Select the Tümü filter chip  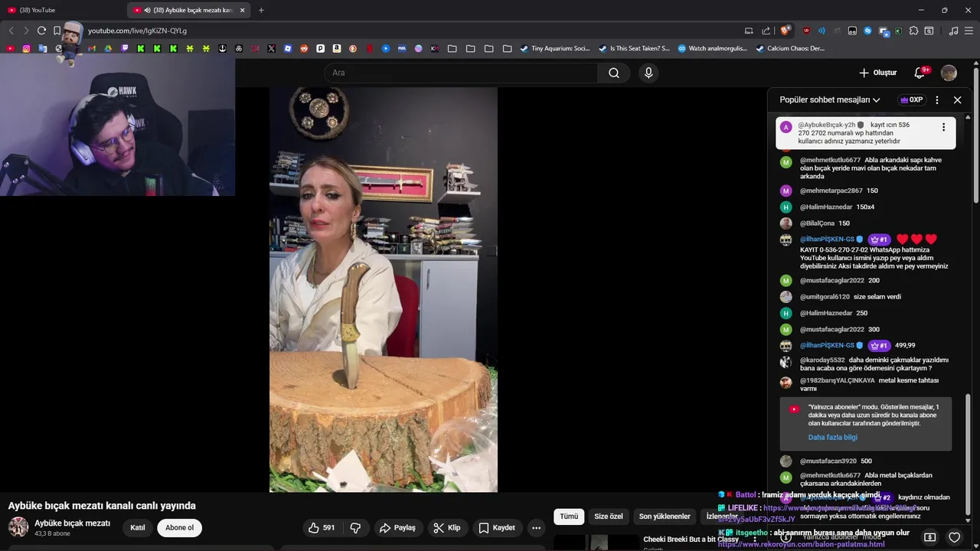[x=569, y=517]
